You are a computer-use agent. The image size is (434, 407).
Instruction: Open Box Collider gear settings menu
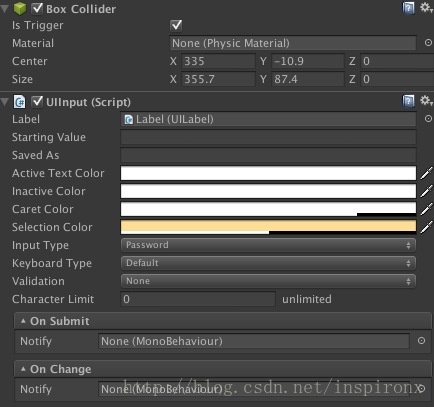click(x=426, y=7)
